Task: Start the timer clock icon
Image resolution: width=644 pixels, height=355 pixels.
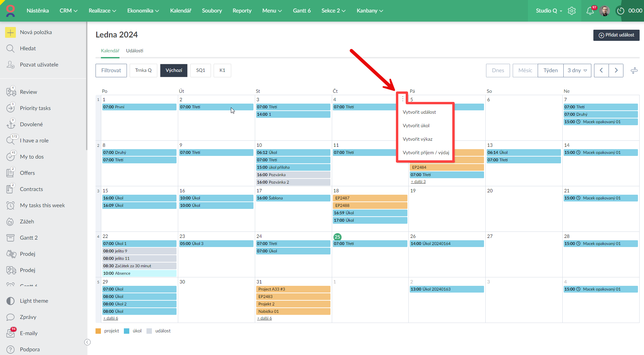Action: click(x=620, y=11)
